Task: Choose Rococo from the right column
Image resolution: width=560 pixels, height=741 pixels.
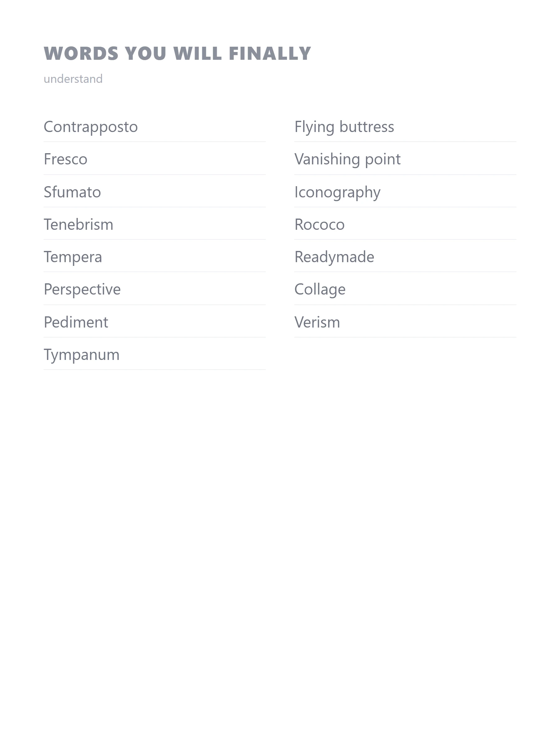Action: tap(320, 224)
